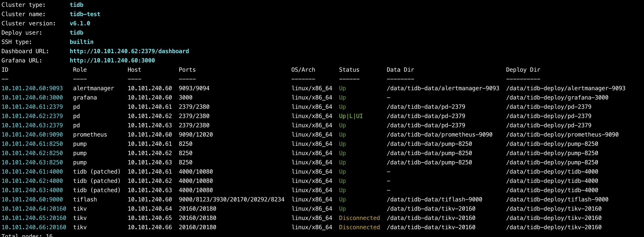Click the node ID 10.101.240.61:2379
Screen dimensions: 644x237
coord(32,107)
